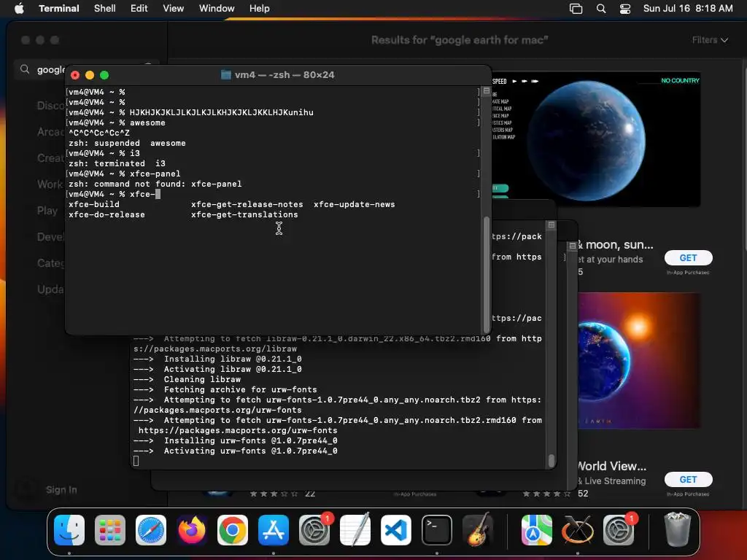The image size is (747, 560).
Task: Open Launchpad from the Dock
Action: [x=110, y=530]
